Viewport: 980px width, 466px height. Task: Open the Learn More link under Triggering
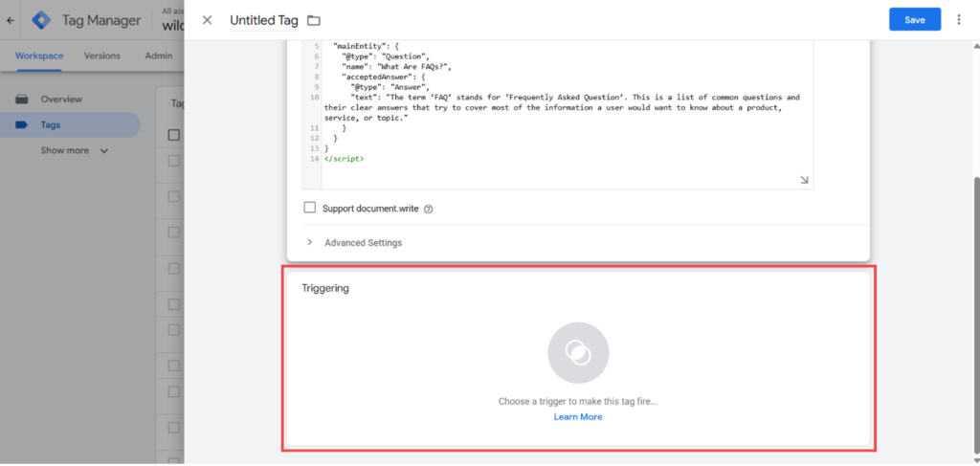point(578,416)
